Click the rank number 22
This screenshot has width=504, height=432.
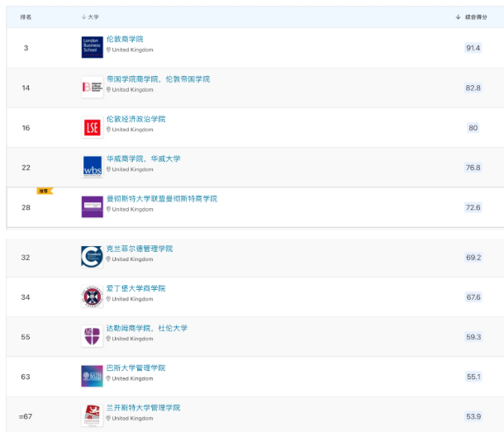coord(26,168)
